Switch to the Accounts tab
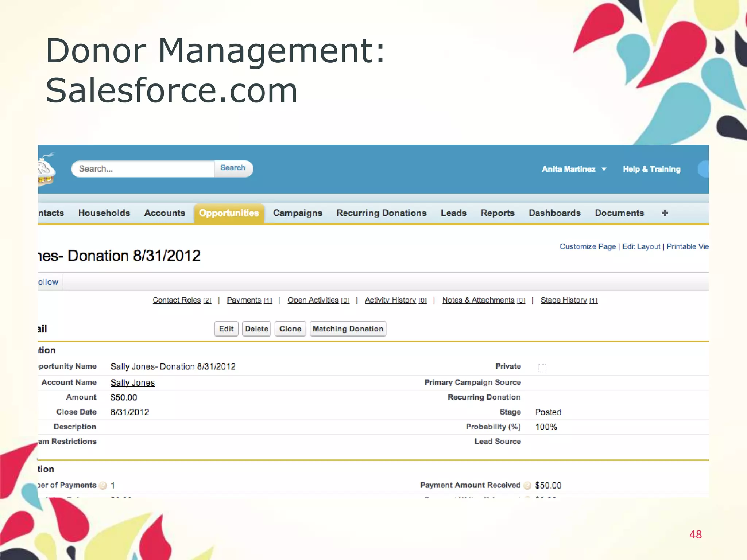This screenshot has height=560, width=747. (x=165, y=213)
